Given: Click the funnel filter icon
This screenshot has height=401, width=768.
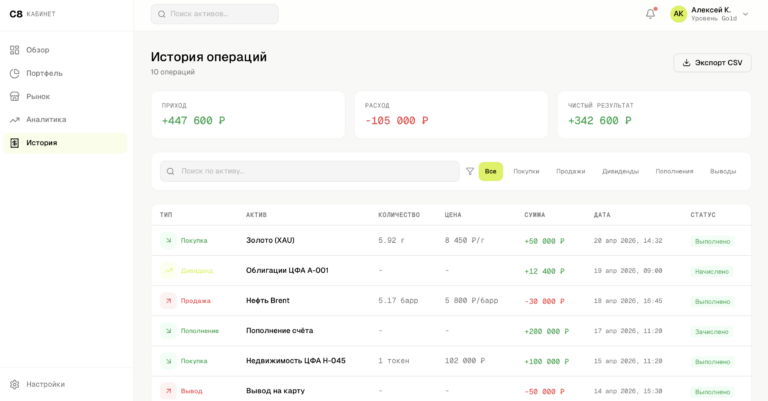Looking at the screenshot, I should (x=470, y=171).
